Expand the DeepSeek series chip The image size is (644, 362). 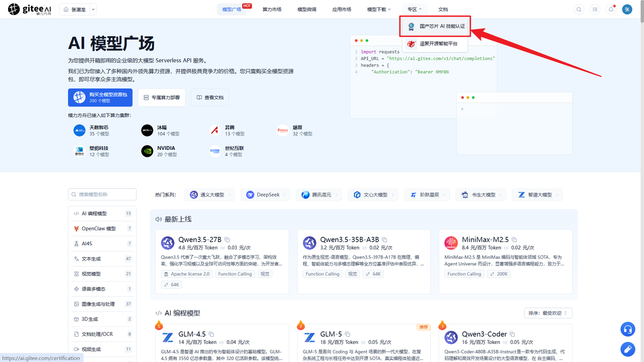coord(266,195)
